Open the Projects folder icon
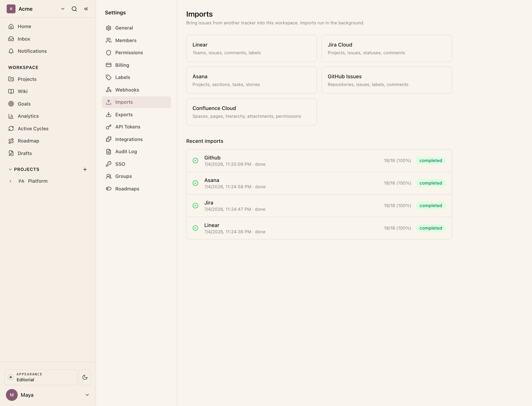Screen dimensions: 532x406 click(11, 79)
